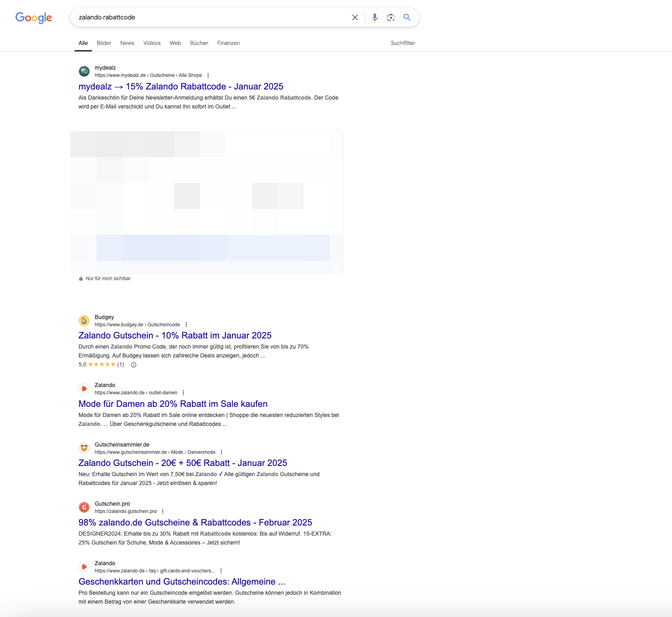
Task: Click the Zalando favicon on the outlet result
Action: (x=84, y=388)
